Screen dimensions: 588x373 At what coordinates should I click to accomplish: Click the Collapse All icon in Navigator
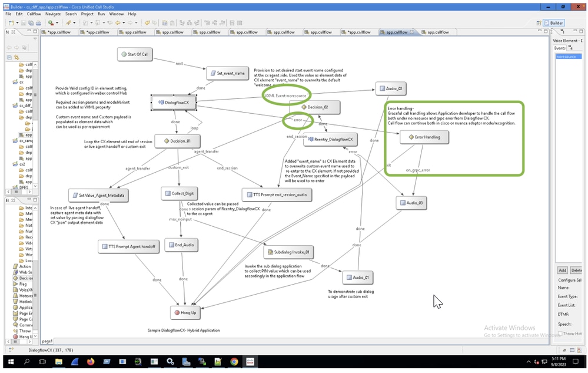(9, 57)
